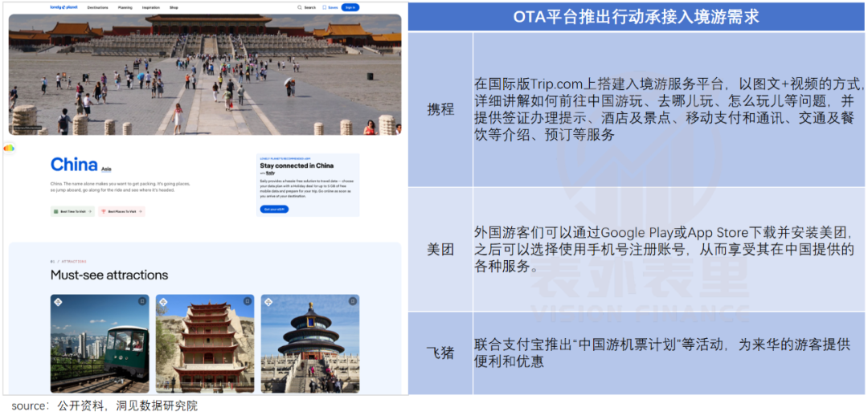Click diamond badge on Temple of Heaven photo
Image resolution: width=868 pixels, height=416 pixels.
[268, 302]
